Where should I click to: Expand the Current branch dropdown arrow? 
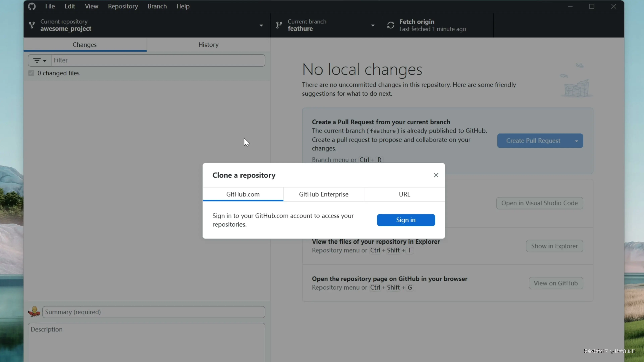(x=373, y=25)
